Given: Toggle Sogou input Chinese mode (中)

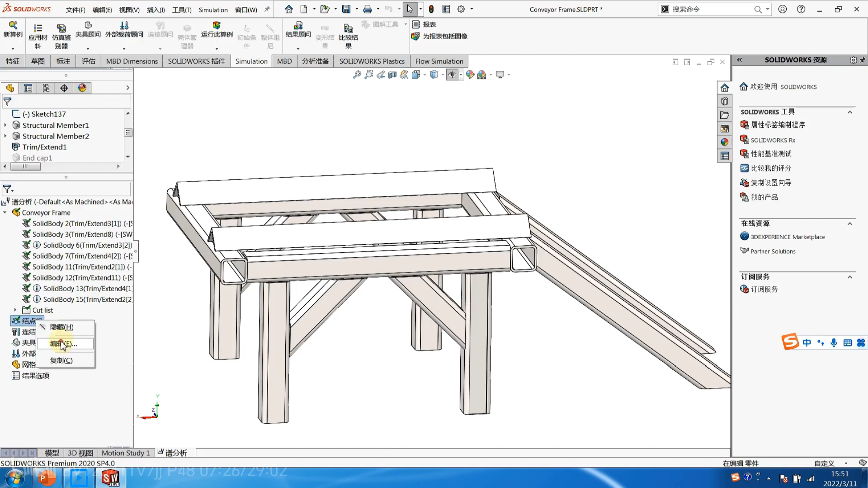Looking at the screenshot, I should pyautogui.click(x=807, y=343).
